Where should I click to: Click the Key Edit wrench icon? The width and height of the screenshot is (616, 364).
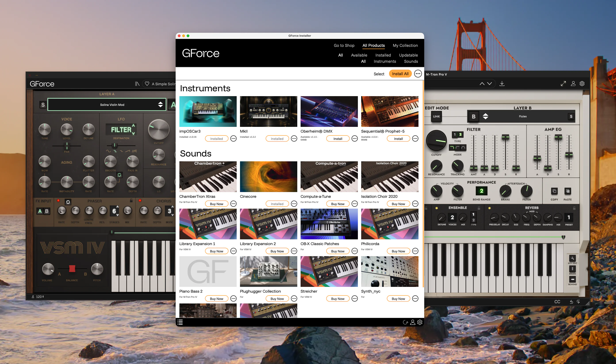pyautogui.click(x=572, y=258)
